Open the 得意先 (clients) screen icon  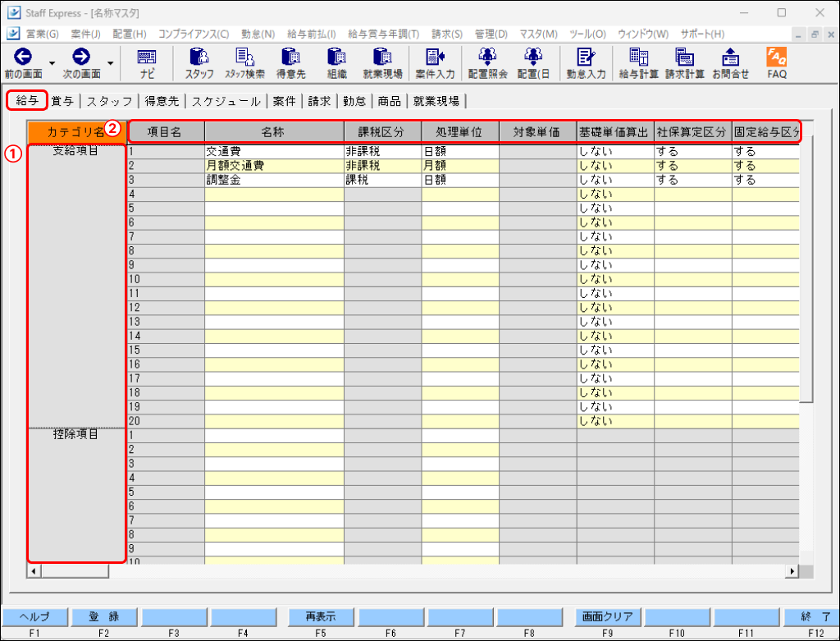291,62
